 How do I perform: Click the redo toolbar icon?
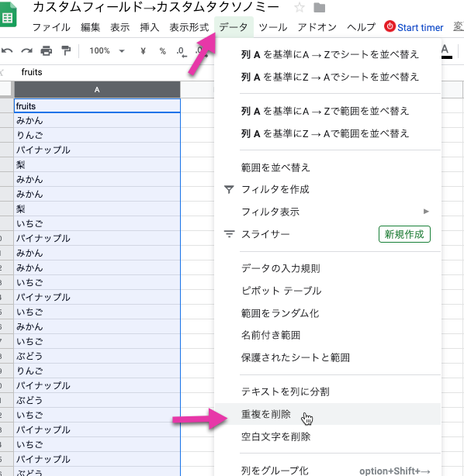pos(26,50)
